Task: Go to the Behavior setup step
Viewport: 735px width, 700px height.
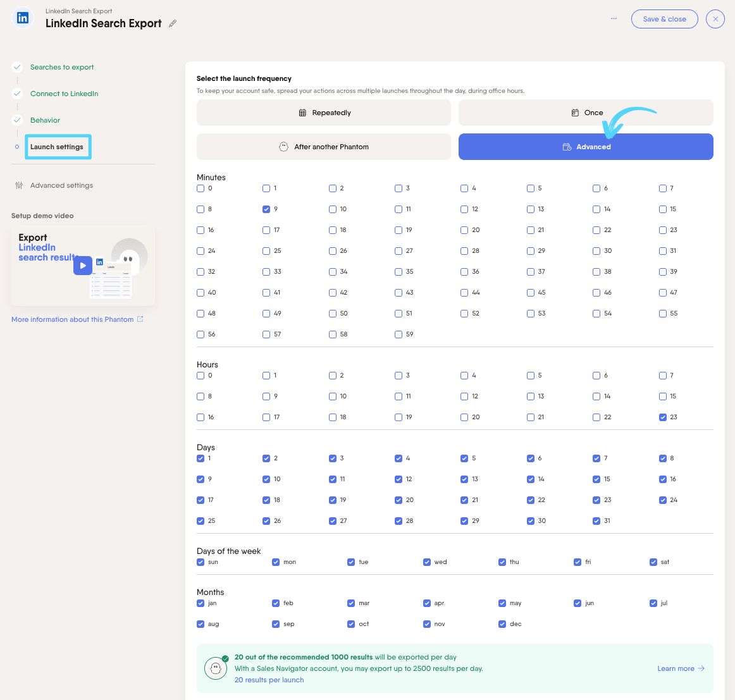Action: coord(45,120)
